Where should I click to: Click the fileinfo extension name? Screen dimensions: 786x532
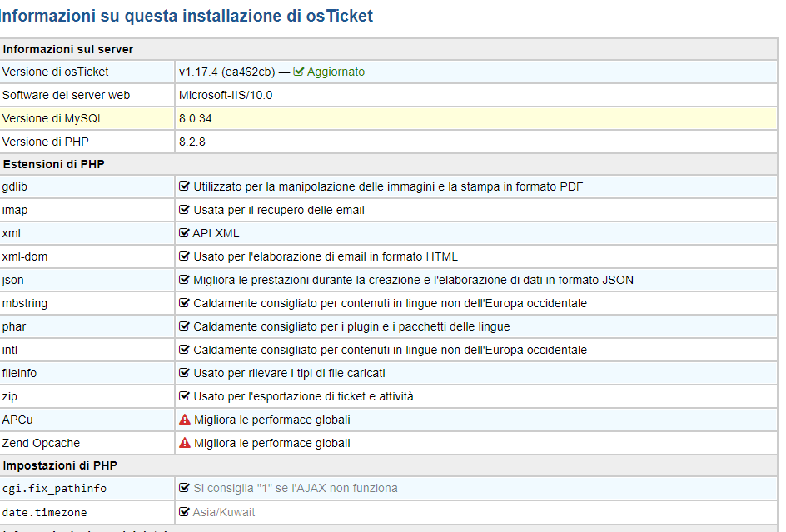[x=19, y=373]
